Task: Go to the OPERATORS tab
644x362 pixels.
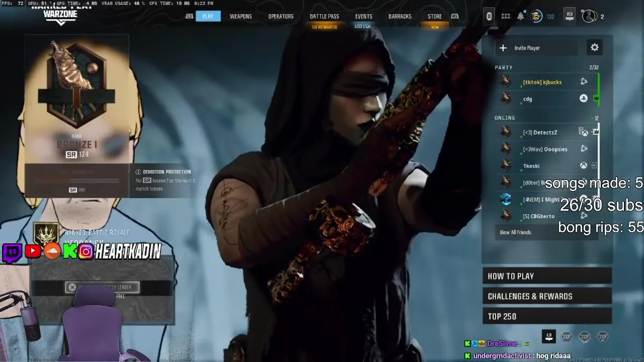Action: click(x=281, y=16)
